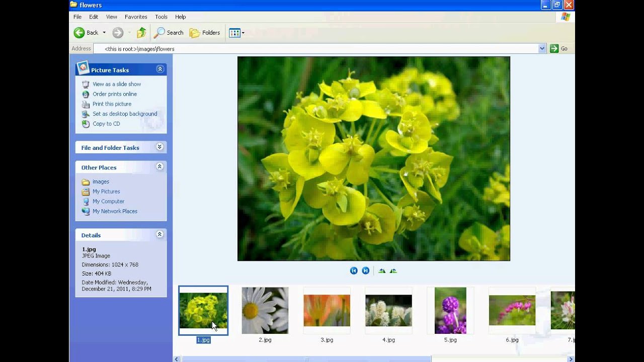Click the Next Image button
The image size is (644, 362).
pos(366,270)
